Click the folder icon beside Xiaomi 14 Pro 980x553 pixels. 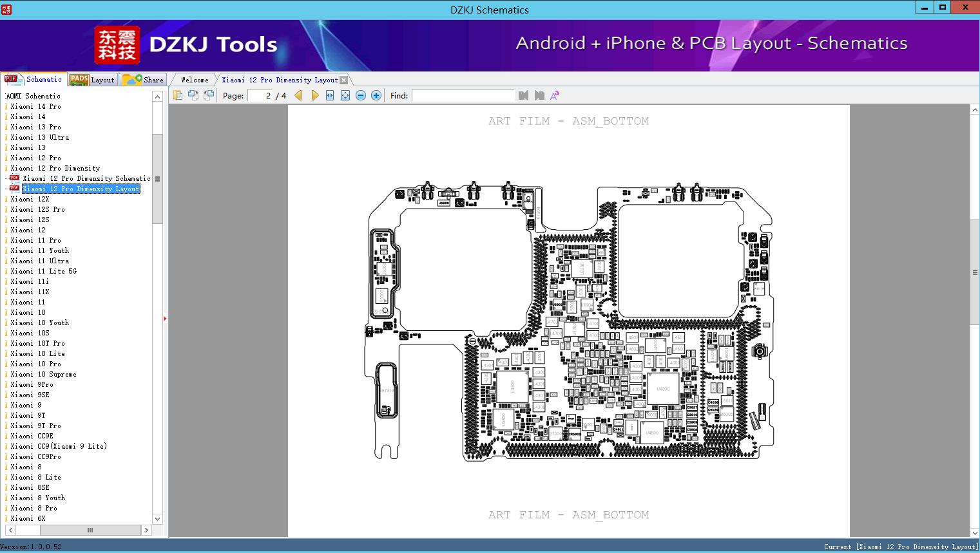pyautogui.click(x=6, y=106)
